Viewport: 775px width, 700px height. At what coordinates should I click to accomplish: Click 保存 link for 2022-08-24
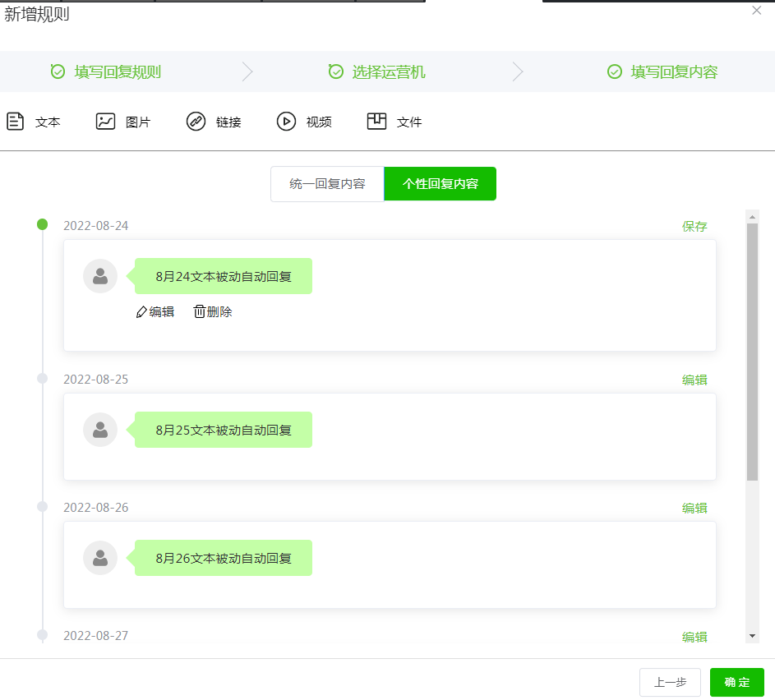tap(694, 227)
